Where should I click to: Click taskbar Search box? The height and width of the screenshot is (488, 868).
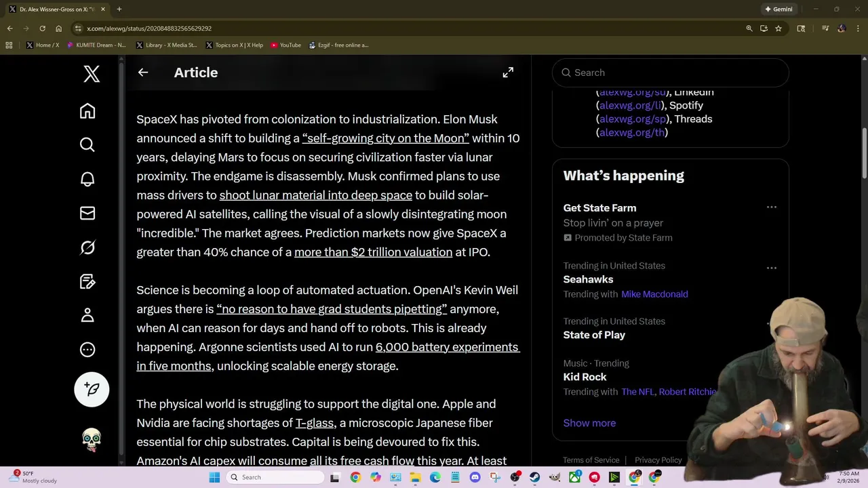tap(275, 477)
